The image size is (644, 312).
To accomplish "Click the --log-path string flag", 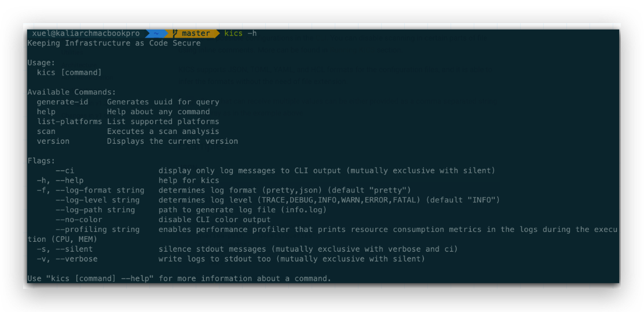I will pos(95,210).
